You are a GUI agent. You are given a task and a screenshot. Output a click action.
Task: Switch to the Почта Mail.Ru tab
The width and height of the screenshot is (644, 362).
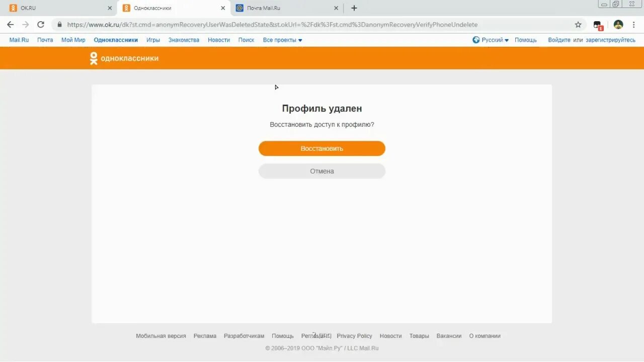[x=287, y=8]
